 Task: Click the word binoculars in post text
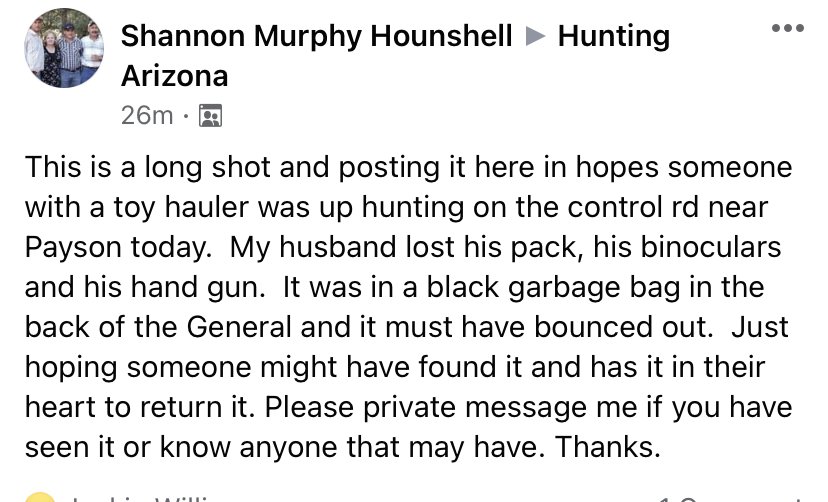point(711,247)
